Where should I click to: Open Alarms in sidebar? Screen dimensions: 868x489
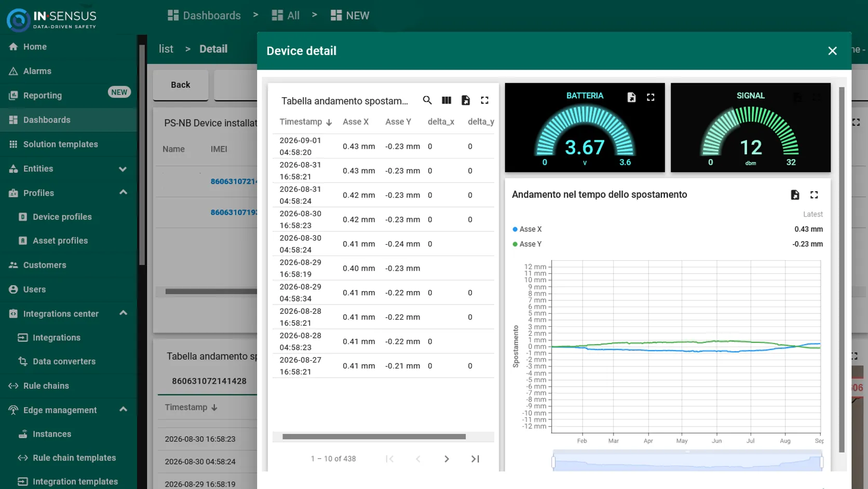[x=69, y=71]
